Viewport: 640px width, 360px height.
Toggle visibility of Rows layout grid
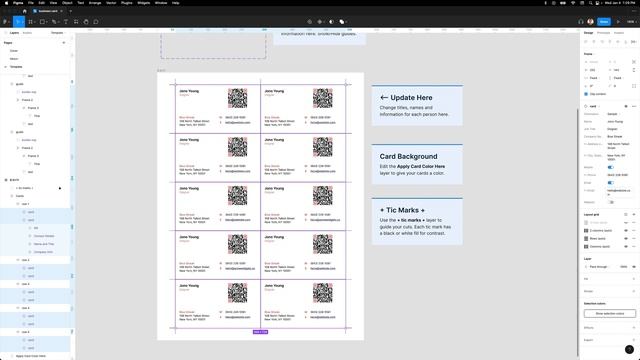coord(626,238)
